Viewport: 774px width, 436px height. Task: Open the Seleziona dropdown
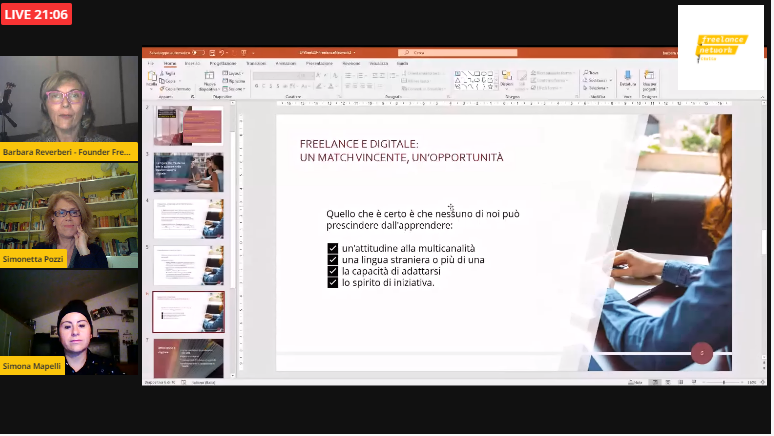tap(596, 88)
